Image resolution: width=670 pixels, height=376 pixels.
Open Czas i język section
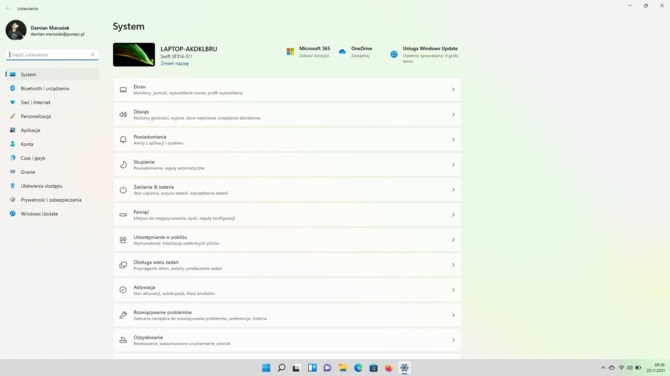click(52, 158)
